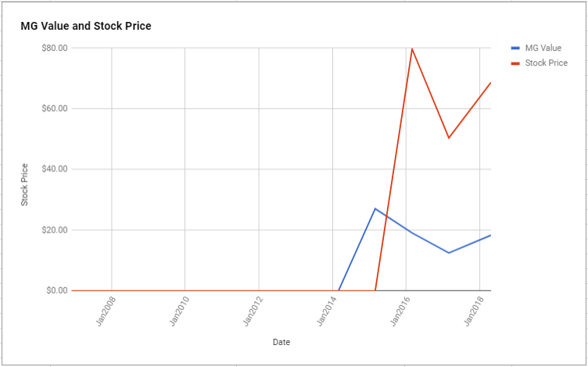This screenshot has width=588, height=367.
Task: Select the MG Value legend label
Action: point(543,48)
